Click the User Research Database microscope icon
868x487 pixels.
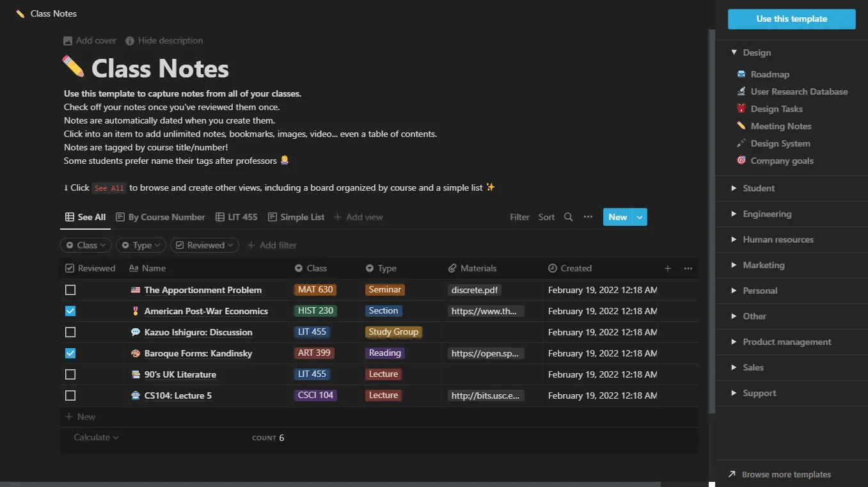pyautogui.click(x=741, y=92)
